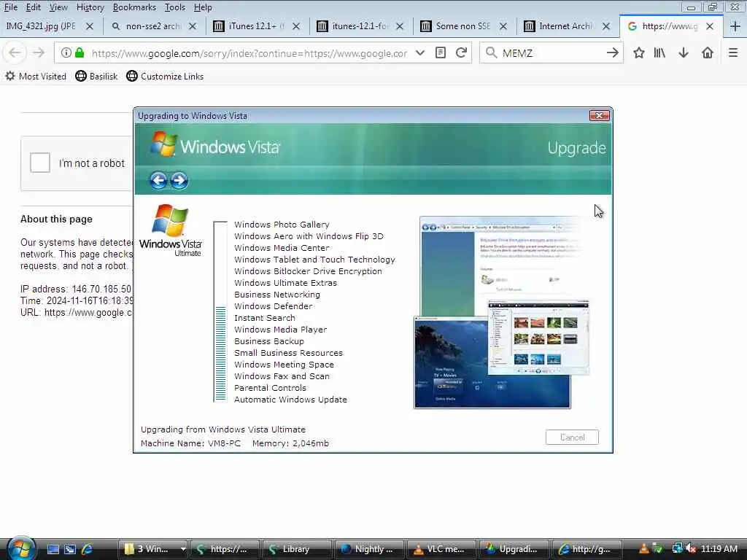Switch to the iTunes 12.1+ tab
The image size is (747, 560).
click(258, 26)
